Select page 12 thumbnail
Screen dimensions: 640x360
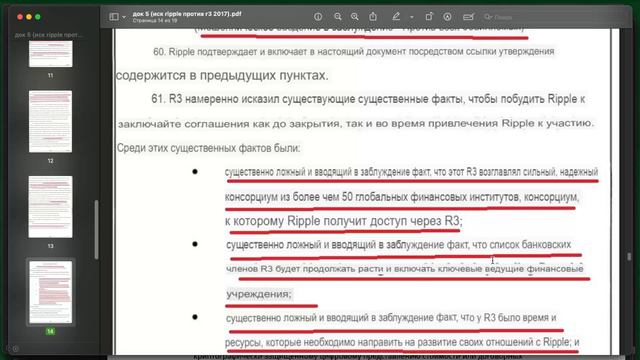coord(51,122)
